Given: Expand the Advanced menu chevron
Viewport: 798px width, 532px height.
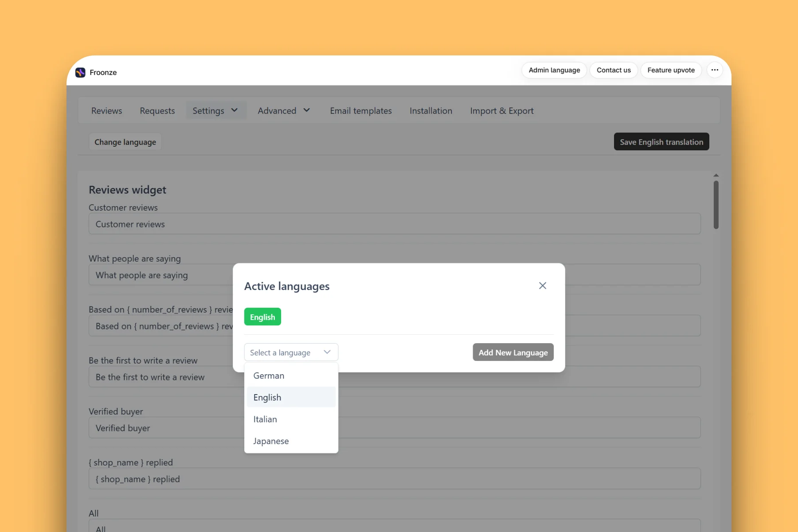Looking at the screenshot, I should tap(306, 110).
